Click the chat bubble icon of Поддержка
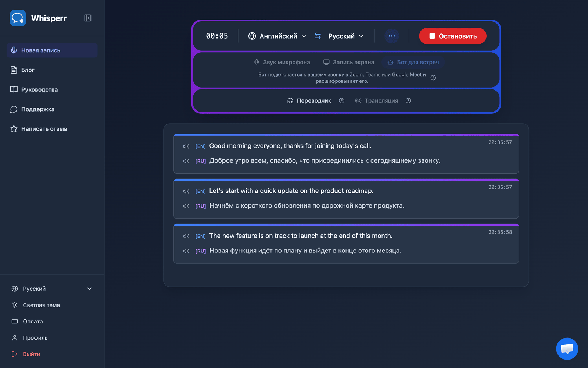The width and height of the screenshot is (588, 368). coord(14,109)
